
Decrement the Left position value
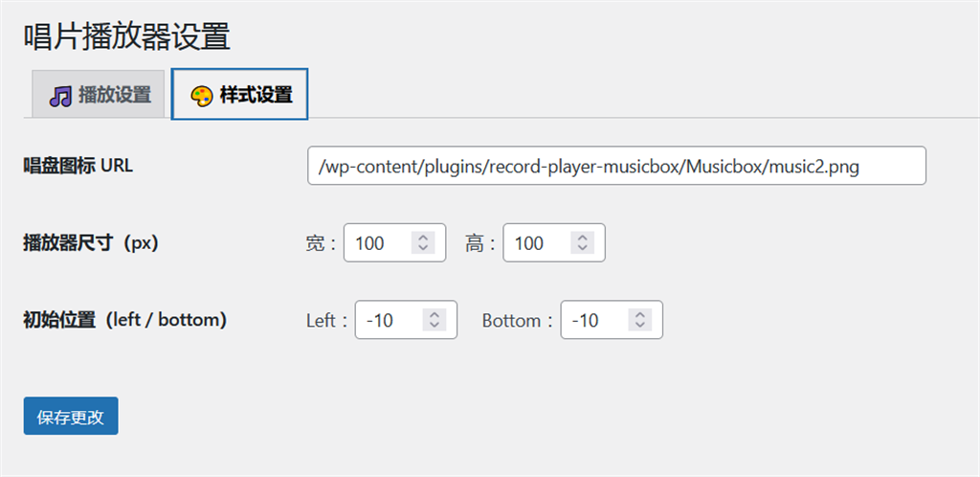(x=434, y=326)
